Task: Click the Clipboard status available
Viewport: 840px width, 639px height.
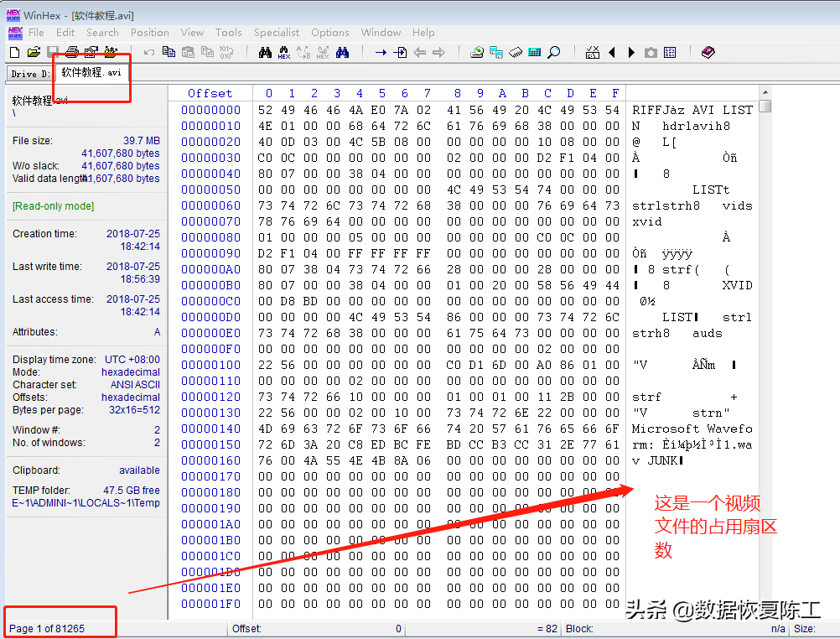Action: (139, 470)
